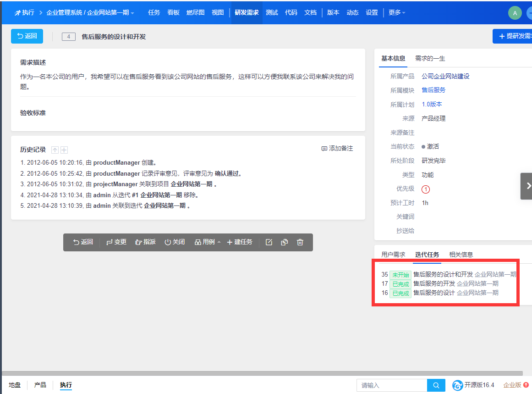Open the 研发需求 nav tab

tap(247, 12)
